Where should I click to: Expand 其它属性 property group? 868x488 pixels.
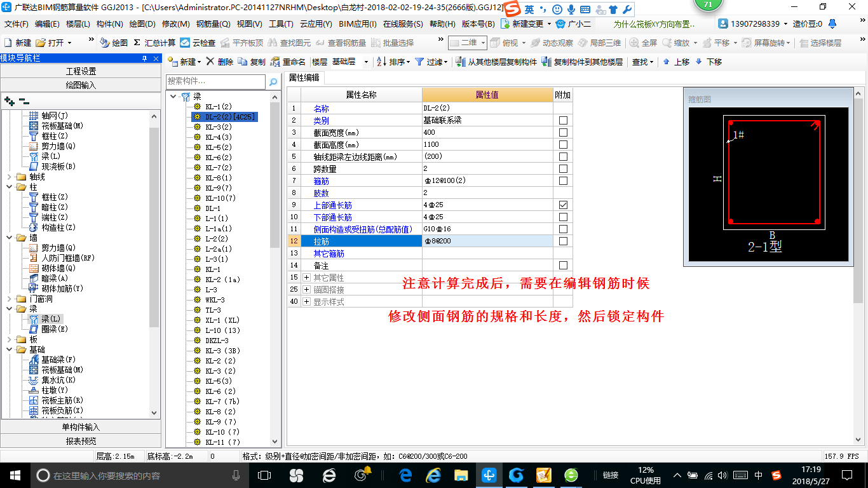[306, 278]
